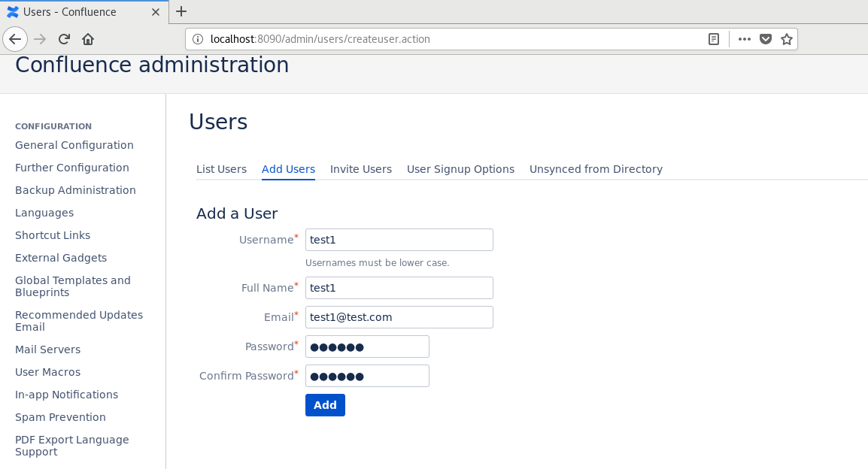Select the Users - Confluence browser tab
This screenshot has width=868, height=469.
point(83,12)
